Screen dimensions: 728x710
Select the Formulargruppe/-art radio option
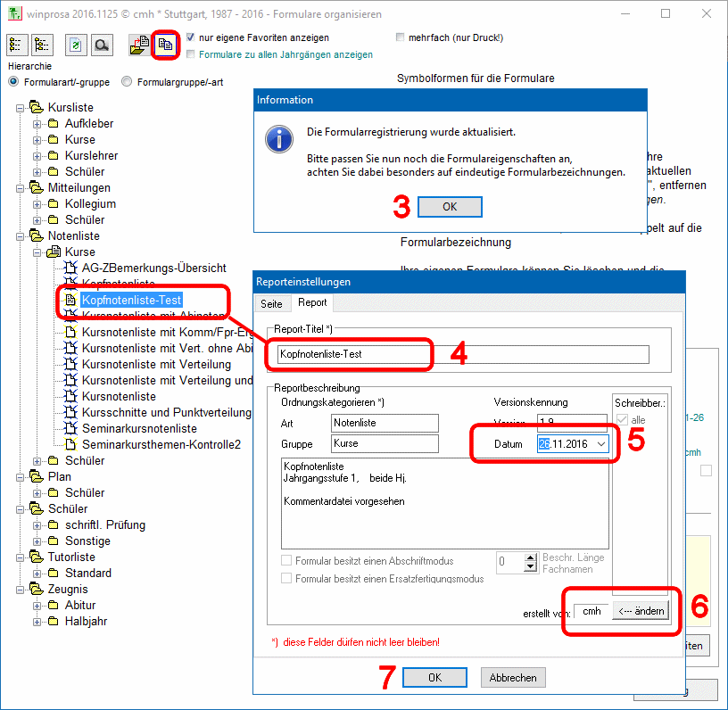click(x=128, y=82)
